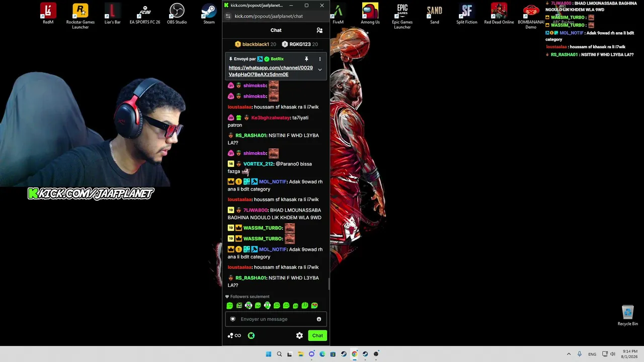The width and height of the screenshot is (644, 362).
Task: Select Red Dead Online desktop icon
Action: [x=499, y=14]
